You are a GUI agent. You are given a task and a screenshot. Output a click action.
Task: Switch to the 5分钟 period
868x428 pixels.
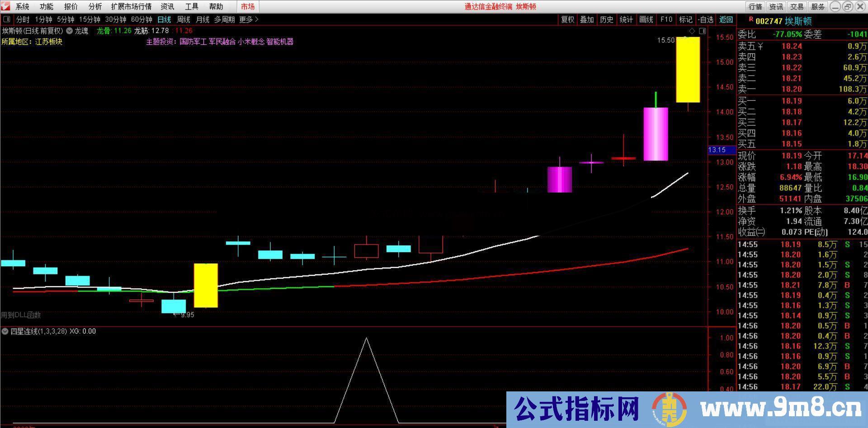[x=66, y=19]
